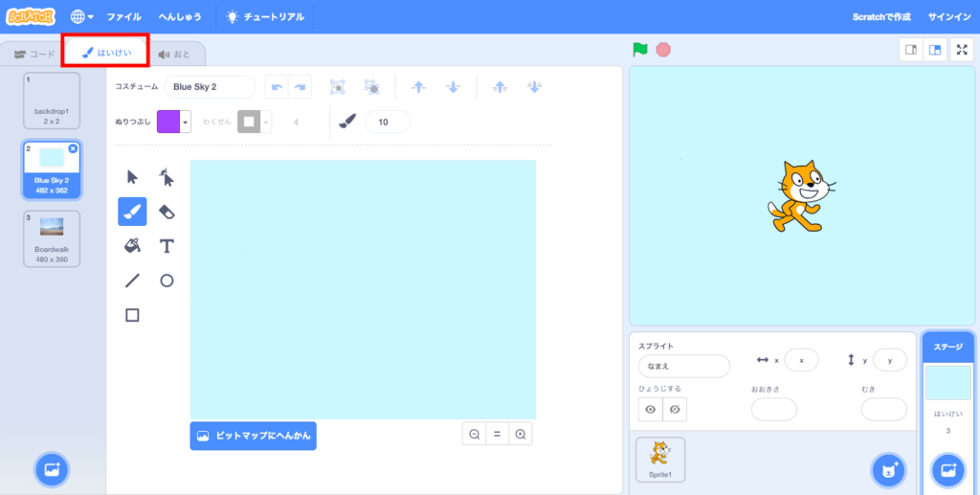Open the へんしゅう menu
The image size is (980, 495).
[180, 17]
